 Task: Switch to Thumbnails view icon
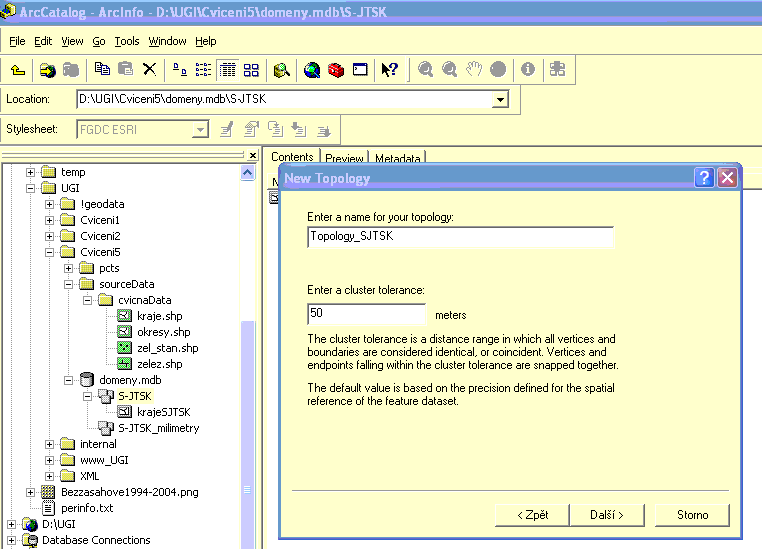click(251, 70)
